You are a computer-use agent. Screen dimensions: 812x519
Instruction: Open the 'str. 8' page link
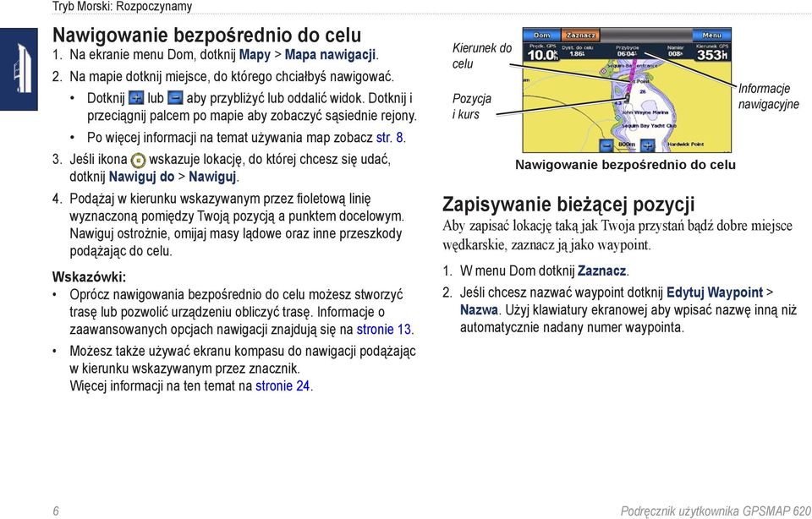(x=389, y=138)
